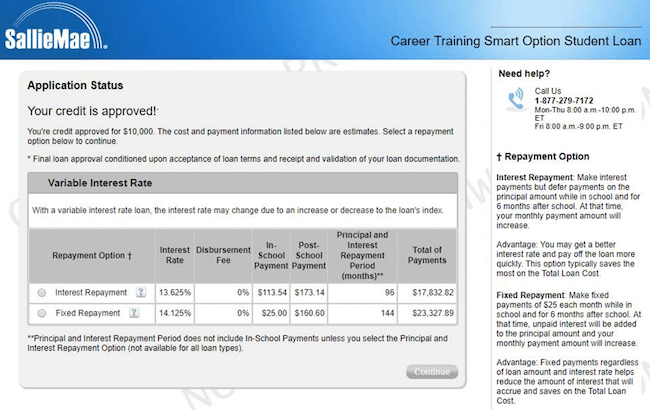
Task: Click the 1-877-279-7172 phone number
Action: pyautogui.click(x=564, y=100)
